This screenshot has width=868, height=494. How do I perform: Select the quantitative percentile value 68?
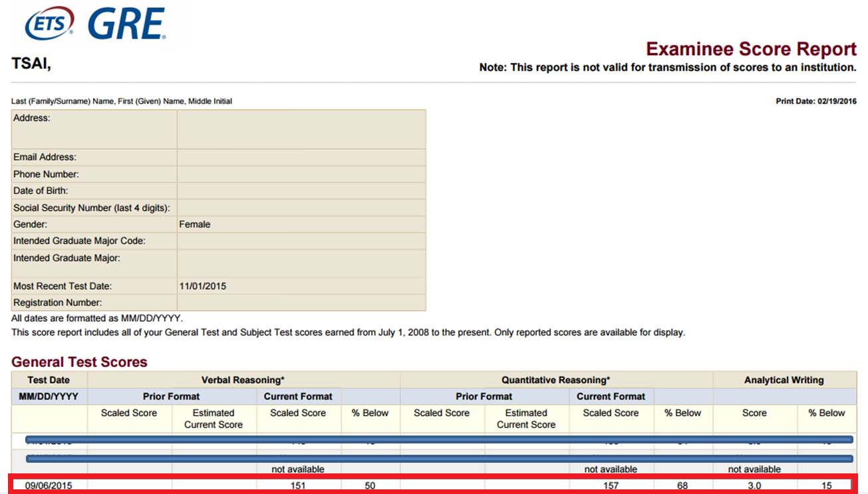pos(683,486)
